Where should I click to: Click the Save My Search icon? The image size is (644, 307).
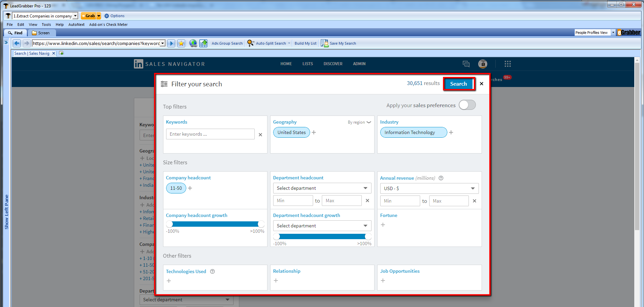(x=325, y=43)
